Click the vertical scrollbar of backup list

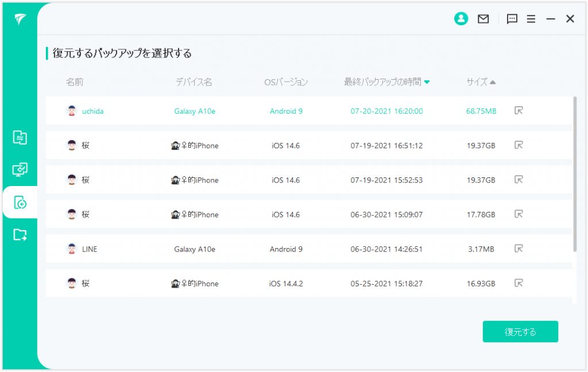(x=575, y=172)
